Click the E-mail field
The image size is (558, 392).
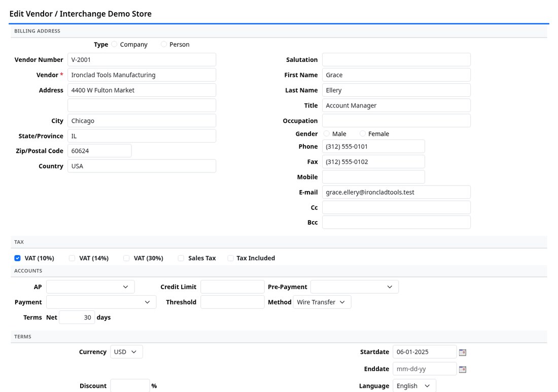pyautogui.click(x=396, y=192)
